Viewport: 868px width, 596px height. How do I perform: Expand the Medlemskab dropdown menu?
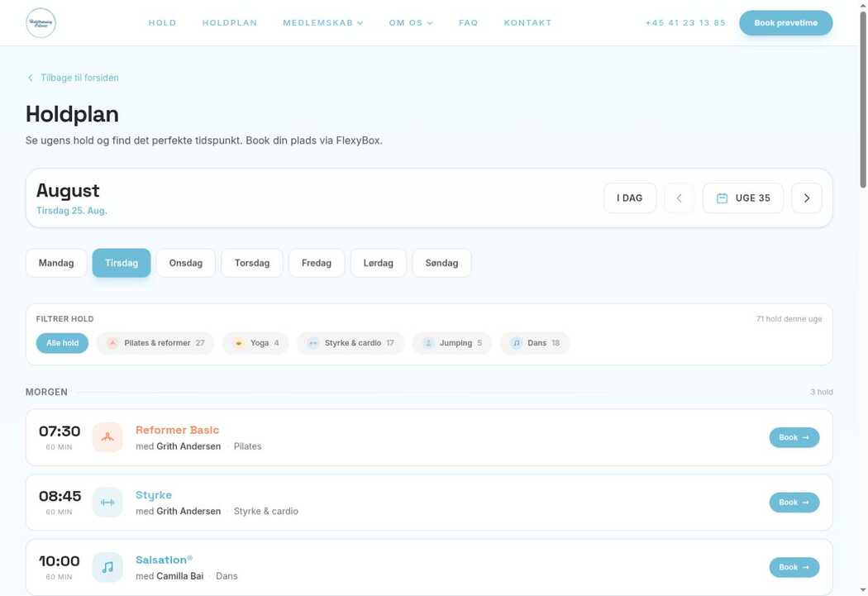[x=323, y=22]
